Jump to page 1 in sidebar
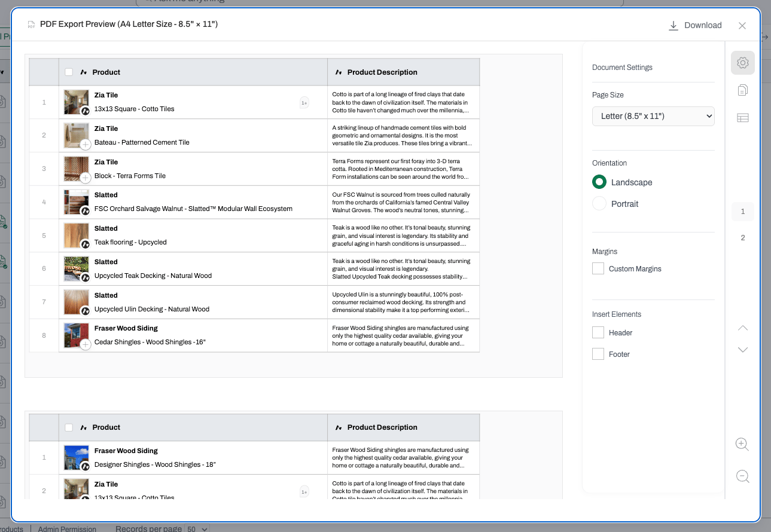 tap(742, 212)
